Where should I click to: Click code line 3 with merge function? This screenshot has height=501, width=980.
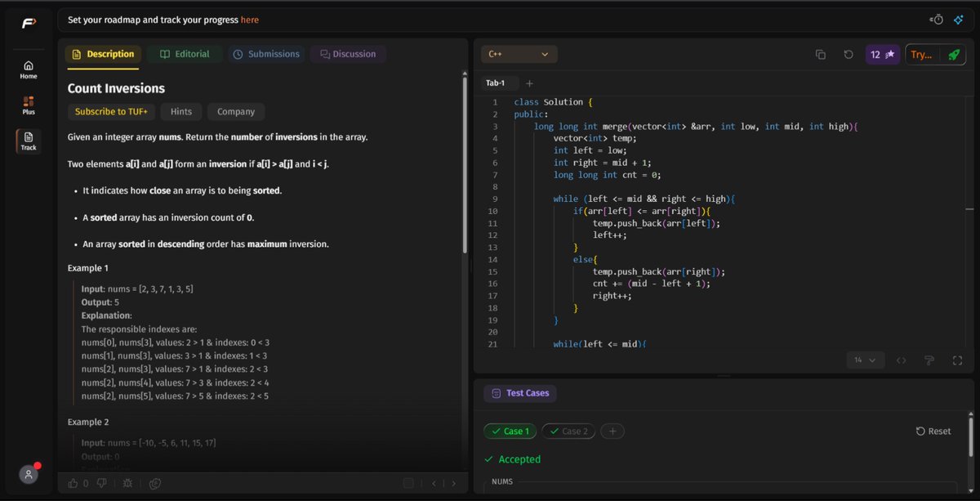pyautogui.click(x=696, y=126)
